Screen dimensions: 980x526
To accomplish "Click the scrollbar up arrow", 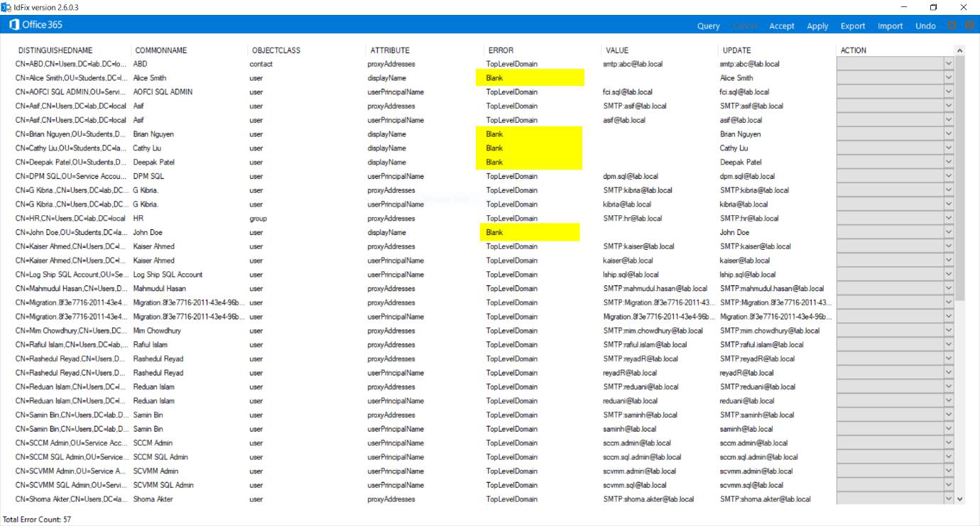I will [x=960, y=50].
